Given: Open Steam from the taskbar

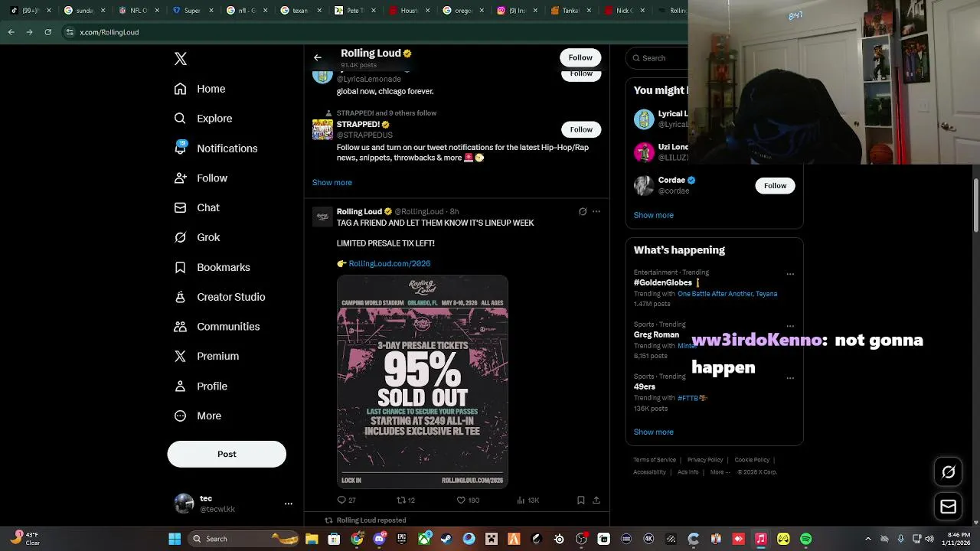Looking at the screenshot, I should pos(446,539).
